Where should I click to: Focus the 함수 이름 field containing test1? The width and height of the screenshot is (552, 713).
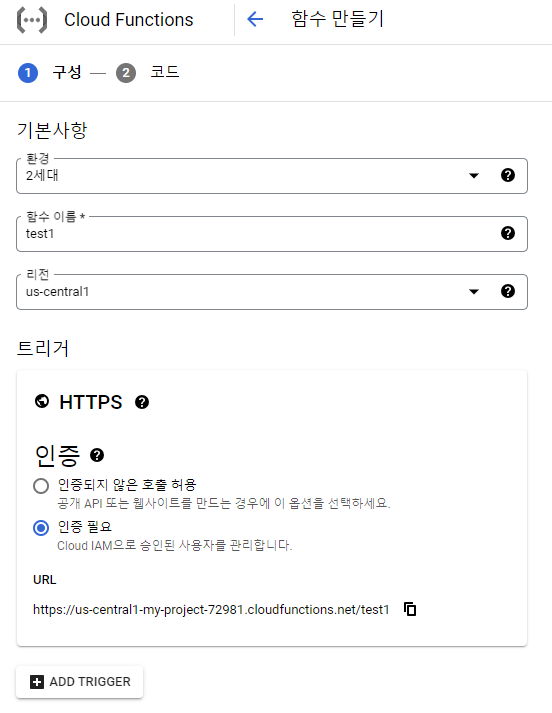pos(272,234)
